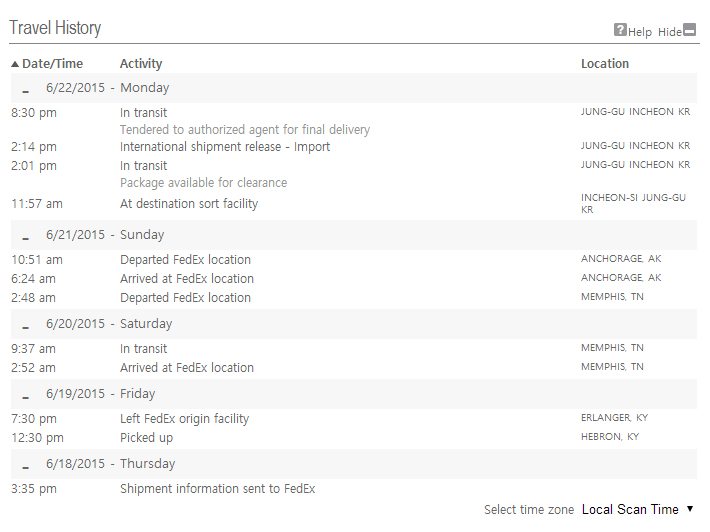Select the International shipment release - Import row
Viewport: 710px width, 532px height.
(225, 147)
